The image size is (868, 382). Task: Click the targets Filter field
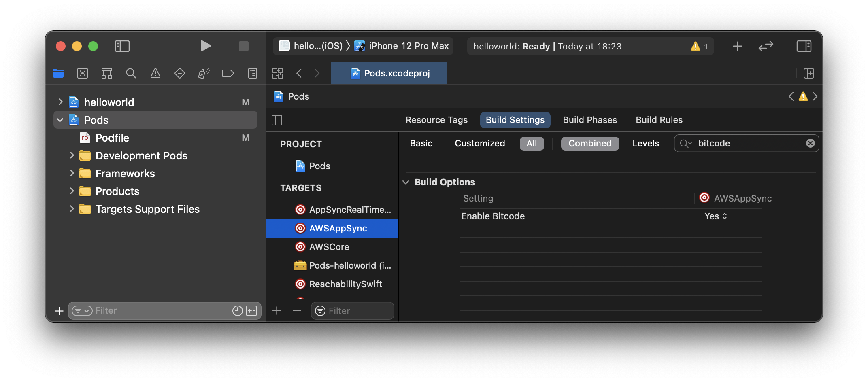pyautogui.click(x=353, y=311)
